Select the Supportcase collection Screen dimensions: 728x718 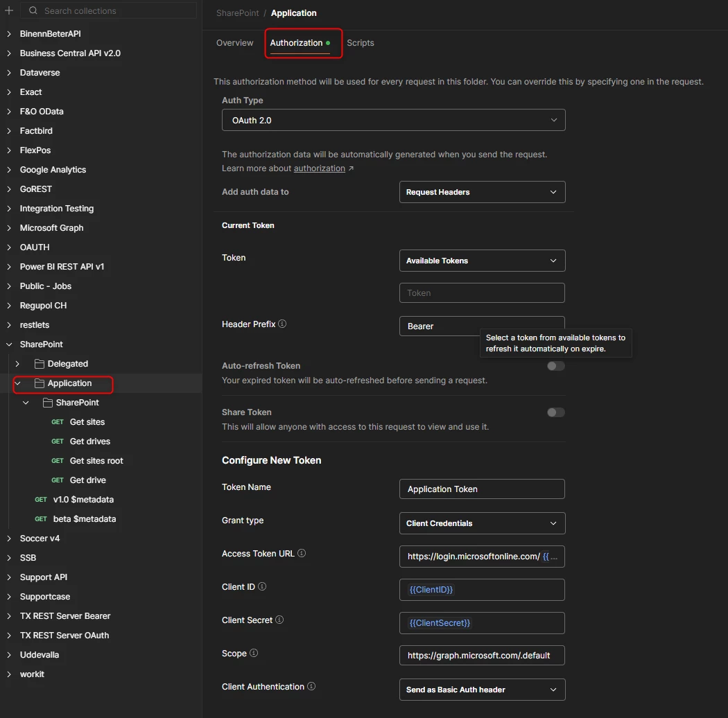pos(45,597)
